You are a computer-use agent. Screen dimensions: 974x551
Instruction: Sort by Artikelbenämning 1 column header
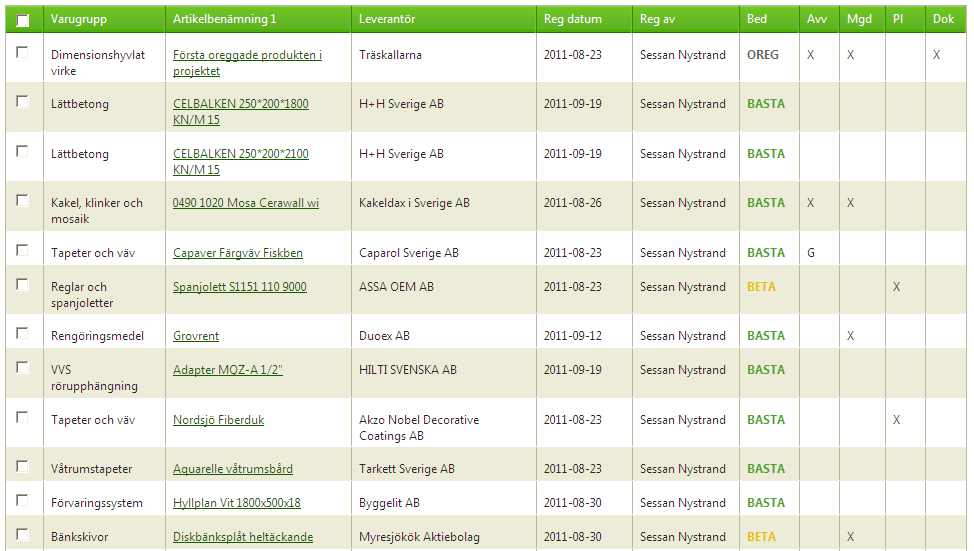[x=224, y=19]
